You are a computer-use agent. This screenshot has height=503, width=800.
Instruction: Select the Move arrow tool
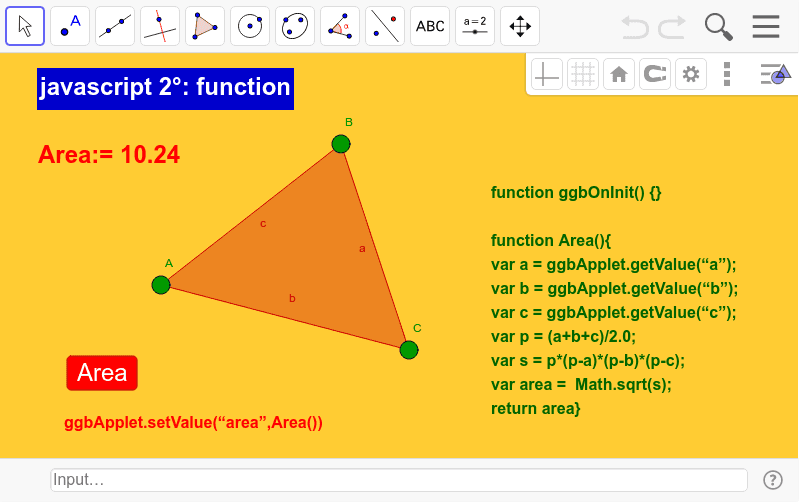pyautogui.click(x=25, y=26)
